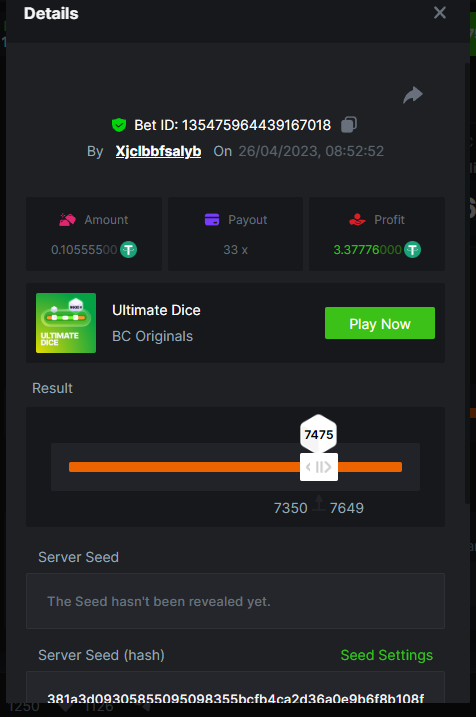Click the purple Payout card icon
The image size is (476, 717).
[x=212, y=220]
